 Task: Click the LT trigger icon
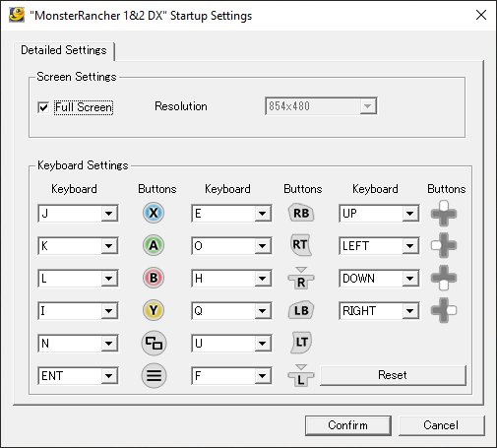pos(301,343)
